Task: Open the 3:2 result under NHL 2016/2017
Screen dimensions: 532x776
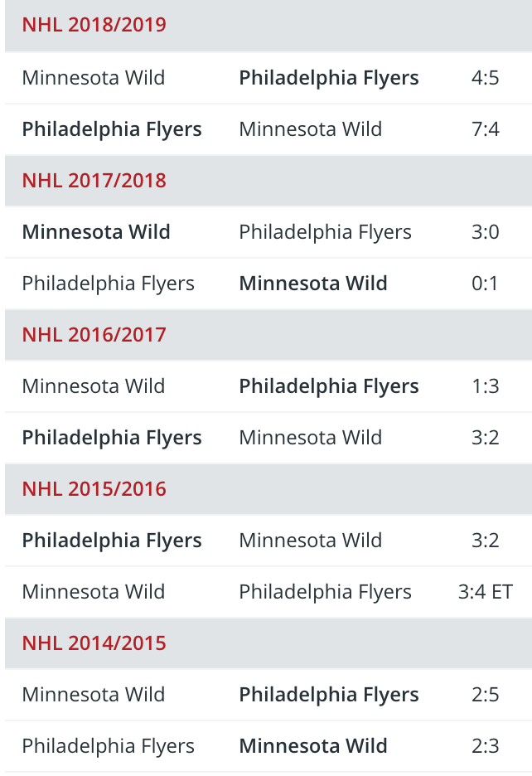Action: (485, 438)
